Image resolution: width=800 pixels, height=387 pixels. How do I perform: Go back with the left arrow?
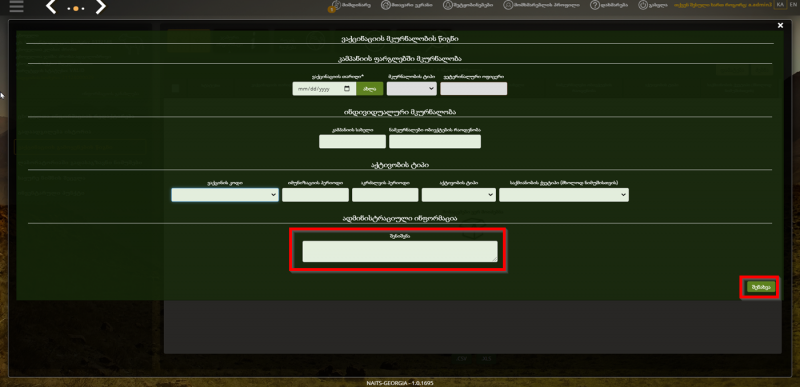click(51, 7)
